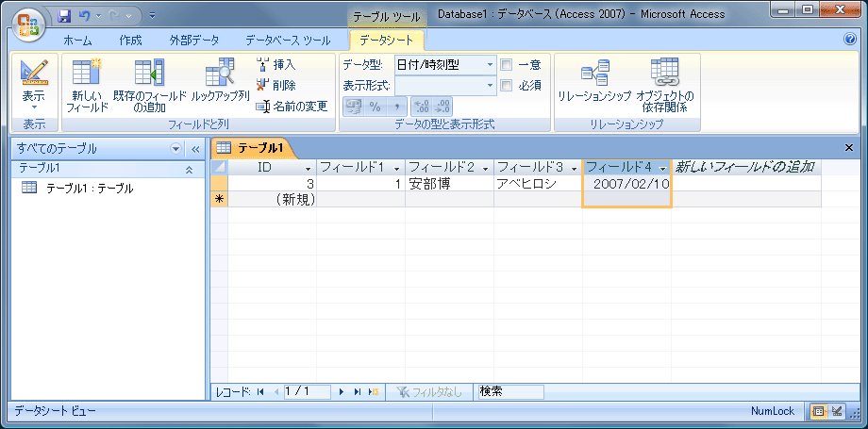Click the 新しいフィールドの追加 column header
Viewport: 868px width, 429px height.
tap(745, 167)
